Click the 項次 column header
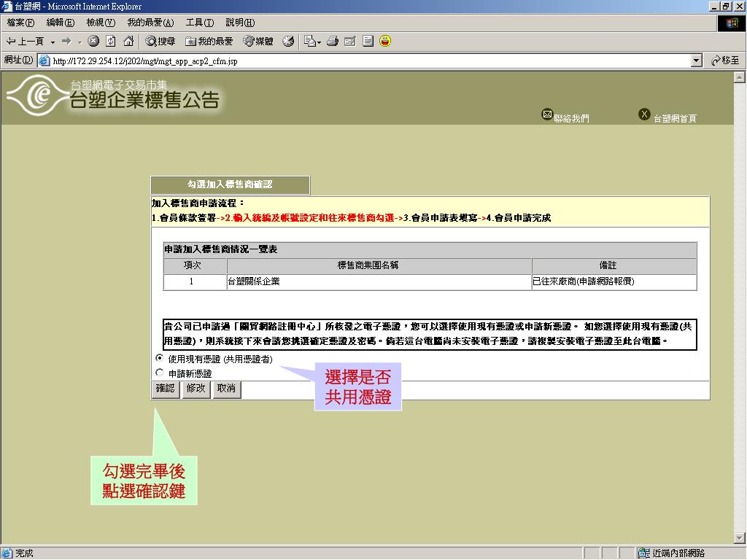The image size is (747, 560). 196,266
